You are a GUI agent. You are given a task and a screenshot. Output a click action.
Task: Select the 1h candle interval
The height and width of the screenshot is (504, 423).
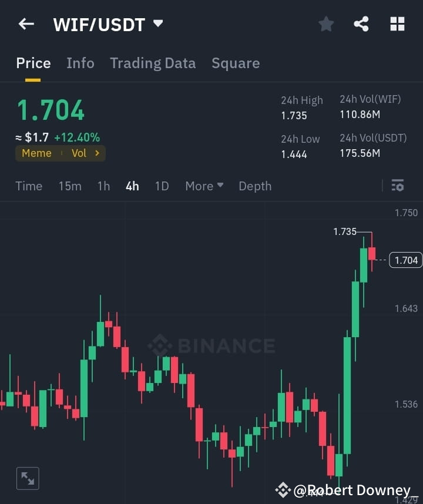tap(103, 186)
